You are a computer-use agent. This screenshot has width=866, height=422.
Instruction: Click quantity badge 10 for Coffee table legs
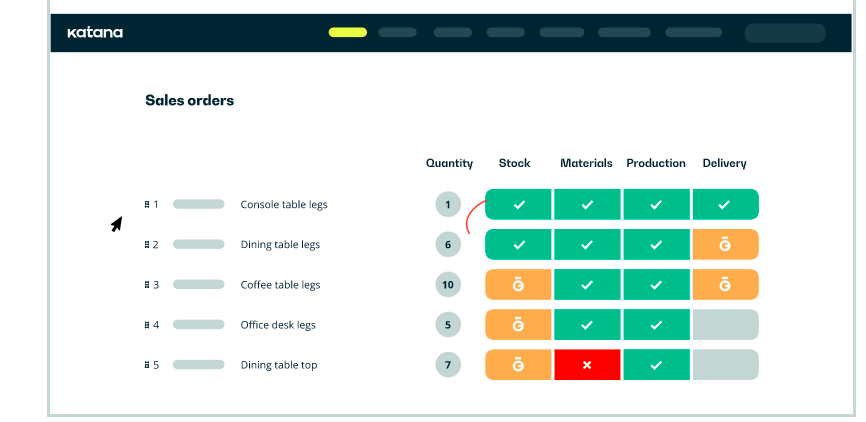448,285
